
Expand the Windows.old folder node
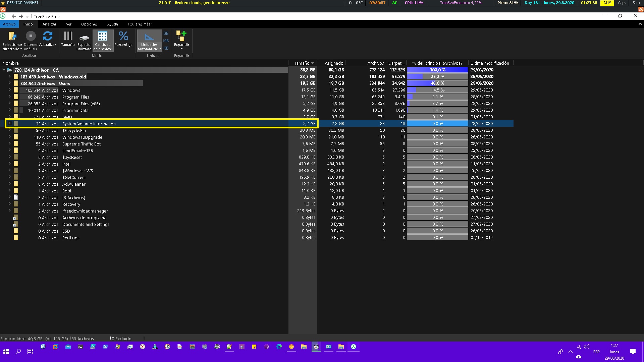[10, 77]
